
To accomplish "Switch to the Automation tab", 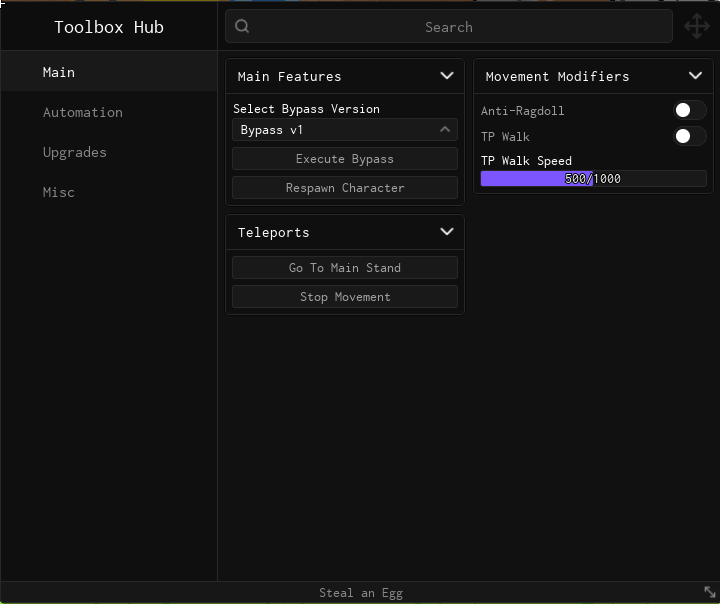I will pyautogui.click(x=109, y=112).
